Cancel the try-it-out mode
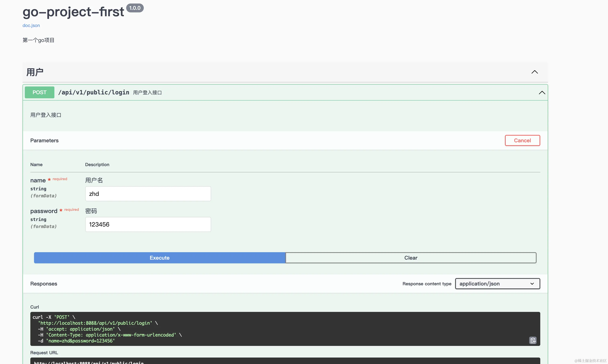Image resolution: width=608 pixels, height=364 pixels. [522, 140]
